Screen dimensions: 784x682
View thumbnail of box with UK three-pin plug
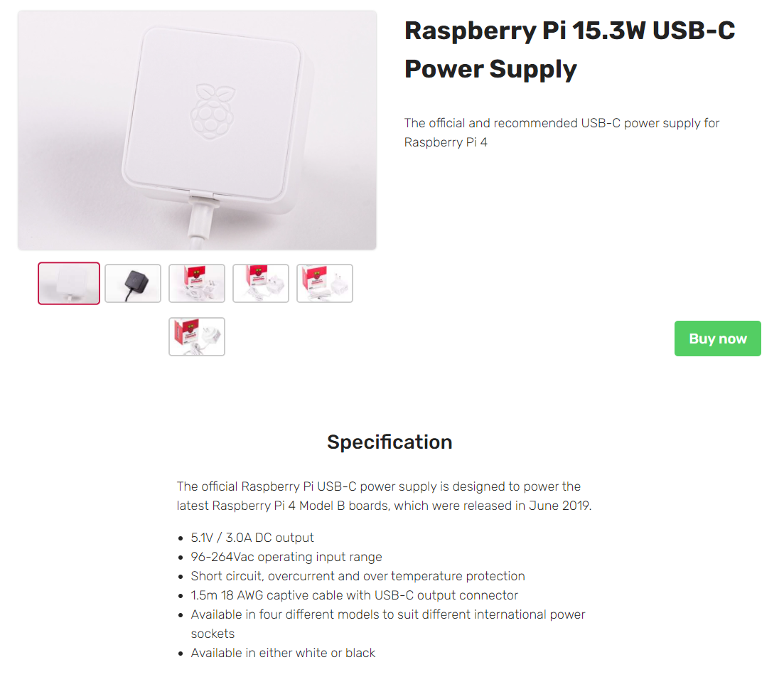[261, 283]
